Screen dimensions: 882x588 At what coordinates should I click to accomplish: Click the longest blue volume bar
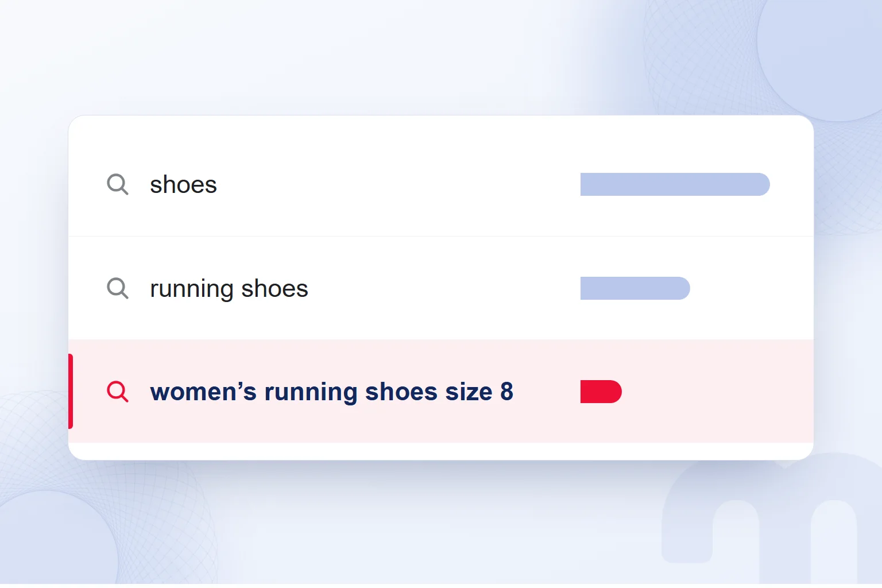675,184
